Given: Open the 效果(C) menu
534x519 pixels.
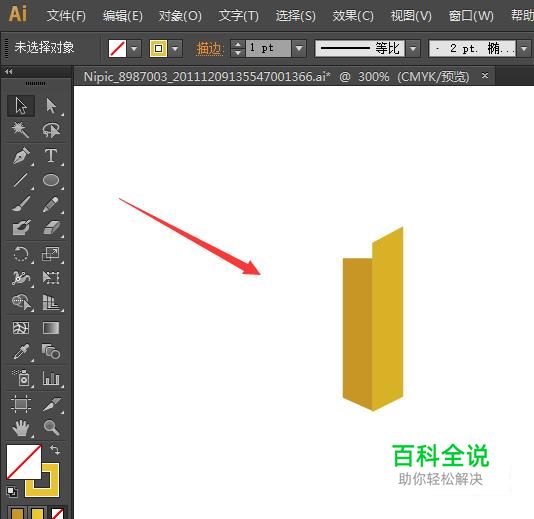Looking at the screenshot, I should [353, 16].
